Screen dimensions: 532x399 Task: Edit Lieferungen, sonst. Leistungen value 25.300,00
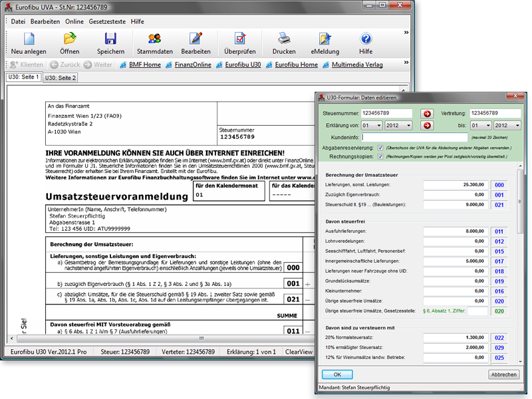pos(456,185)
